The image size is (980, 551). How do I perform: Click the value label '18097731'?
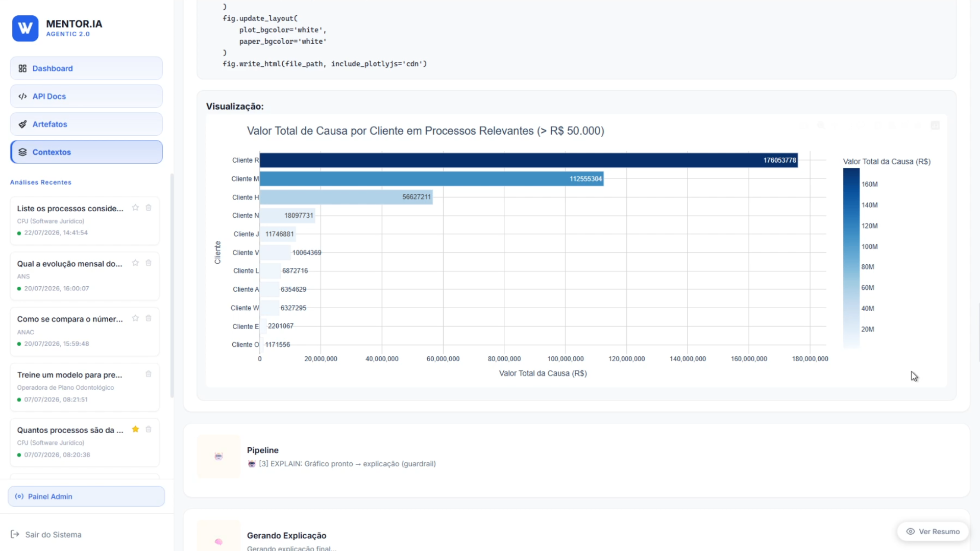(299, 215)
